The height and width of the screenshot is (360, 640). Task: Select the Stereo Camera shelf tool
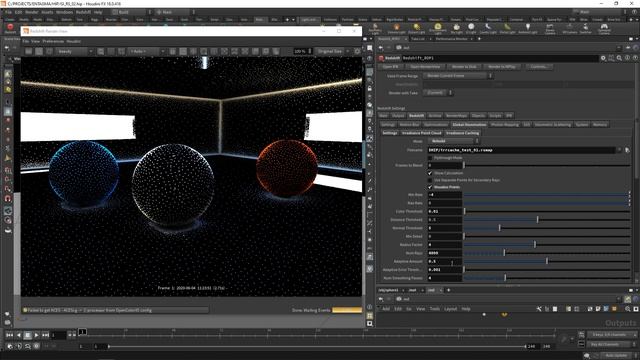[x=550, y=28]
